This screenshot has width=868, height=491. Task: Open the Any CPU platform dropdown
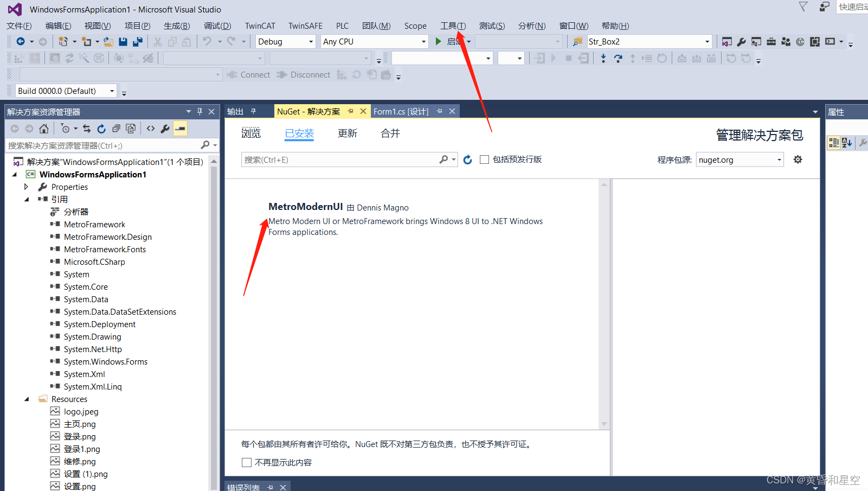pyautogui.click(x=424, y=42)
